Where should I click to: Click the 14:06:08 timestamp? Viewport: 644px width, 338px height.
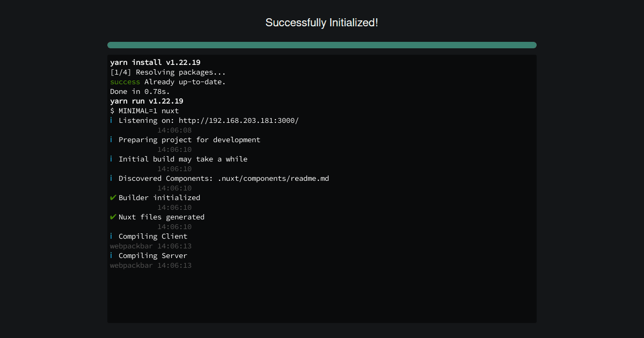[x=174, y=130]
